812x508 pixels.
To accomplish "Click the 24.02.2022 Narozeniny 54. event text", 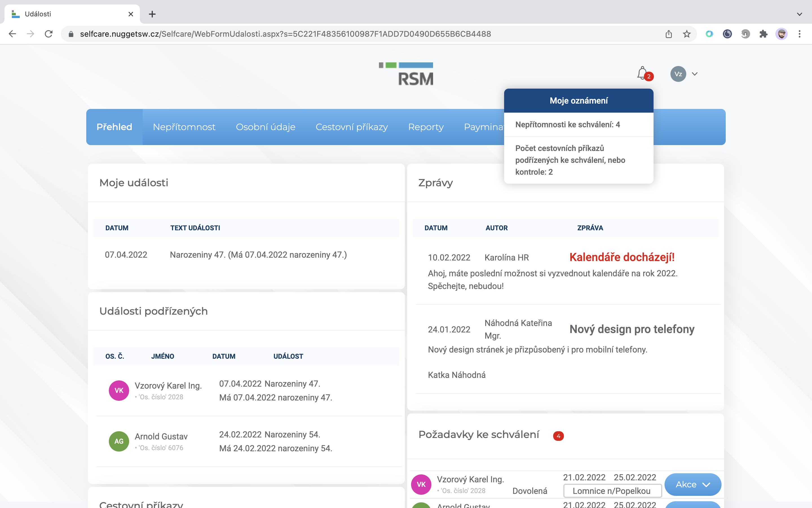I will coord(270,434).
